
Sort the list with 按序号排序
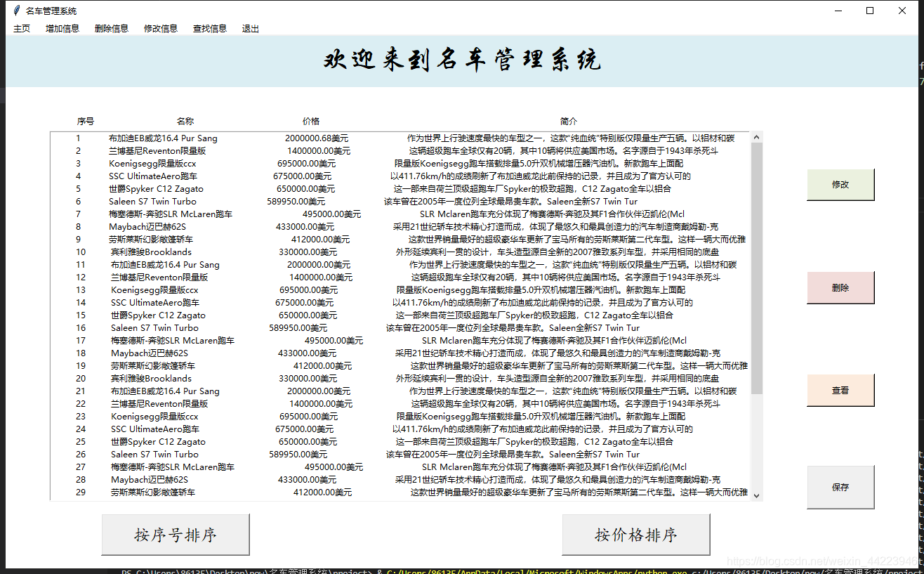tap(176, 535)
